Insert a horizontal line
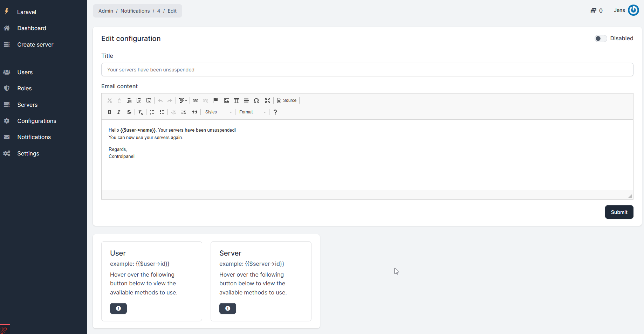 coord(246,100)
